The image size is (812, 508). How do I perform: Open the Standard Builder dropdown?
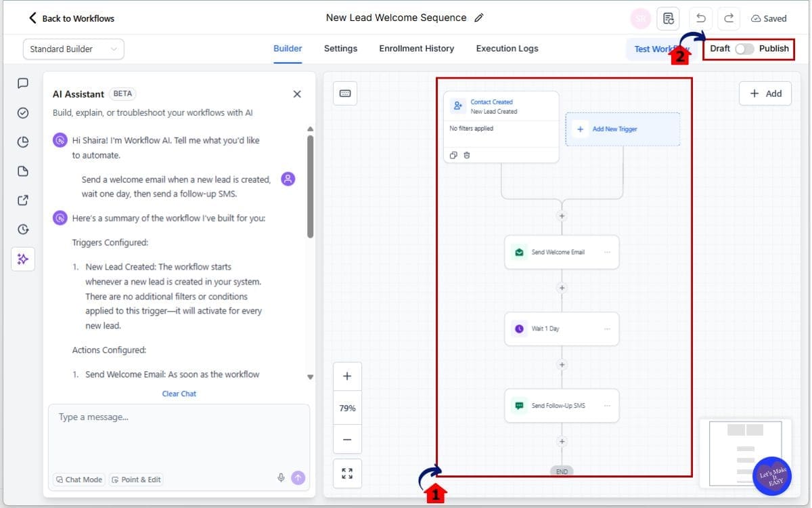tap(72, 49)
